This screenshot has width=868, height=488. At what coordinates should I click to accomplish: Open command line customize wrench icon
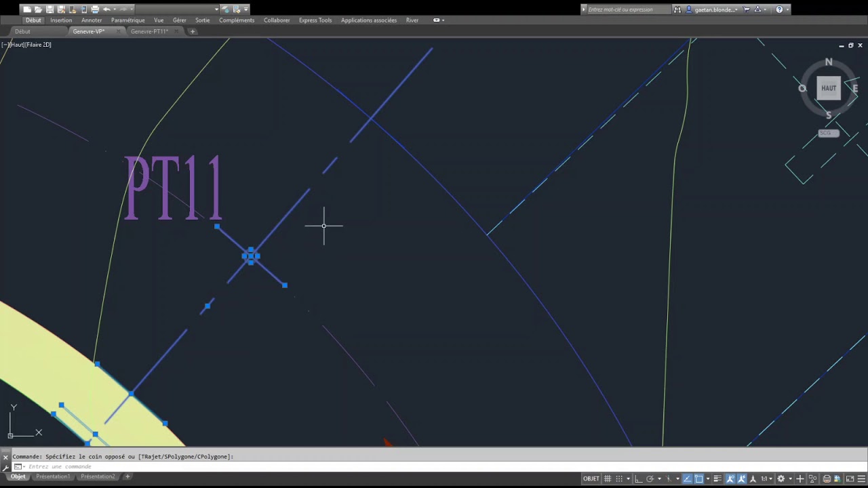[5, 467]
